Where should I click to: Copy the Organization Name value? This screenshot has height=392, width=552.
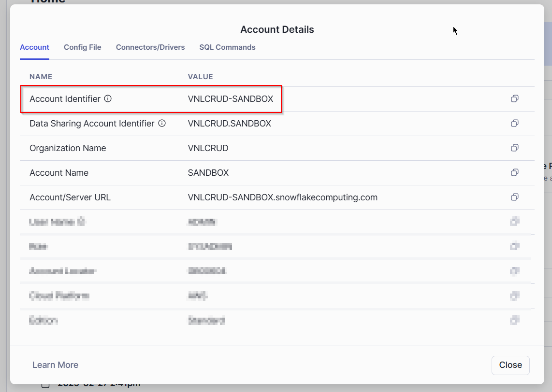click(515, 148)
